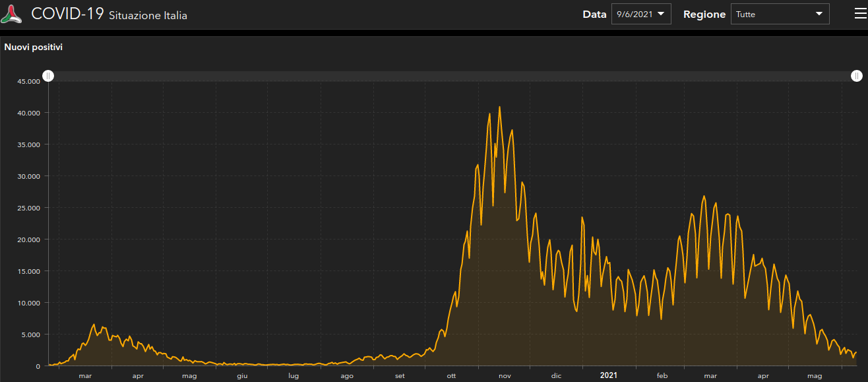Screen dimensions: 868x382
Task: Open the Data date dropdown
Action: (x=641, y=14)
